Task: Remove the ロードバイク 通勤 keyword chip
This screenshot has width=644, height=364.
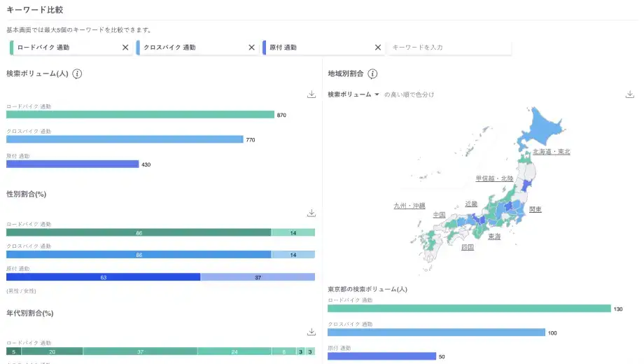Action: pyautogui.click(x=125, y=48)
